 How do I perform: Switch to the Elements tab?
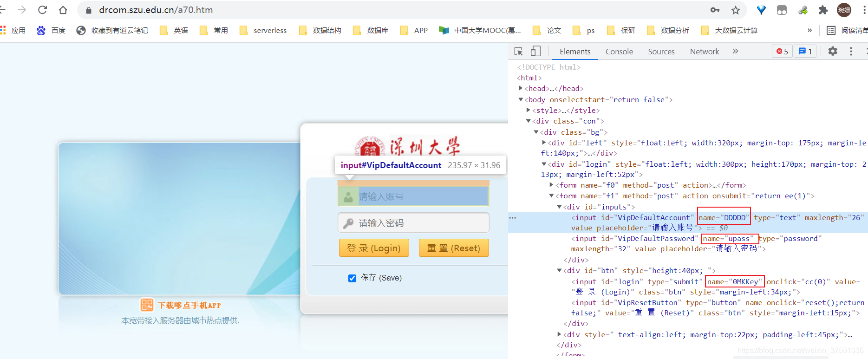pos(575,52)
